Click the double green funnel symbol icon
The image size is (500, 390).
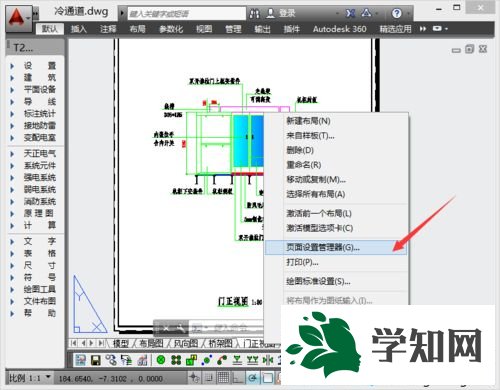(x=252, y=360)
